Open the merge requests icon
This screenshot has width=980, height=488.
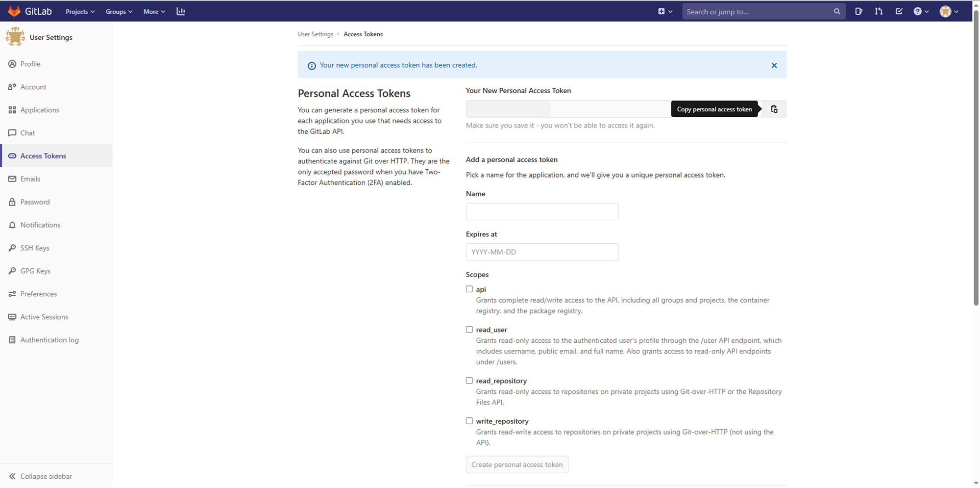pos(879,11)
